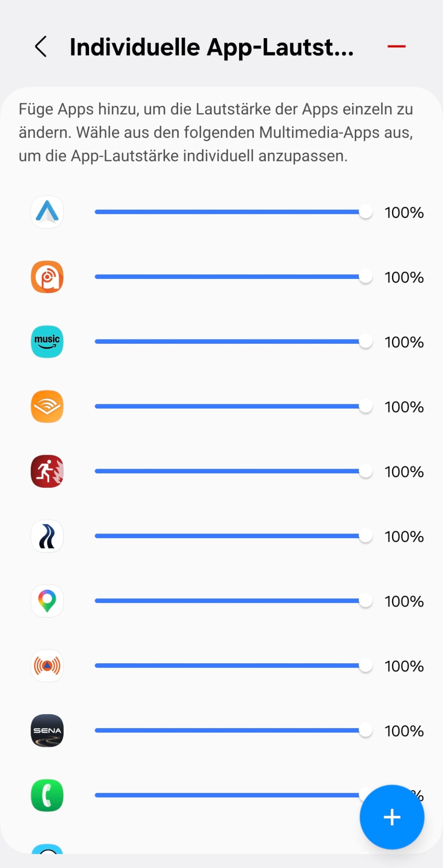Tap the 'Individuelle App-Lautst...' page title
Screen dimensions: 443x868
click(212, 47)
